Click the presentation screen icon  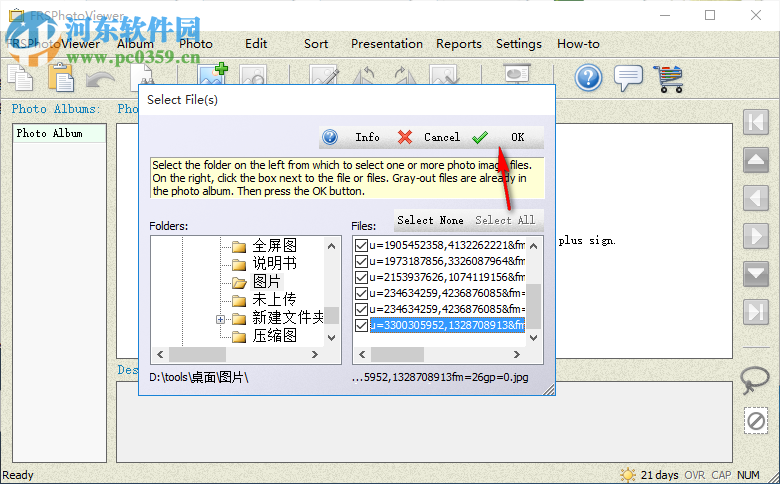click(x=517, y=75)
